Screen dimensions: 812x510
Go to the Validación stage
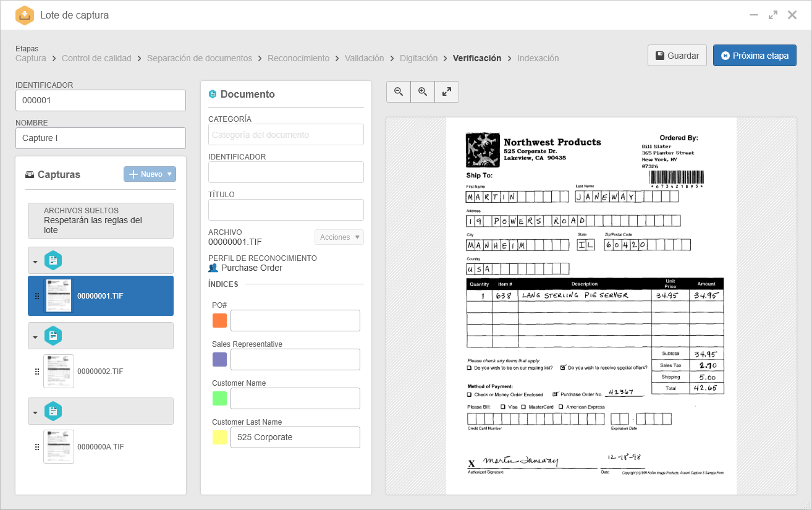click(x=364, y=58)
